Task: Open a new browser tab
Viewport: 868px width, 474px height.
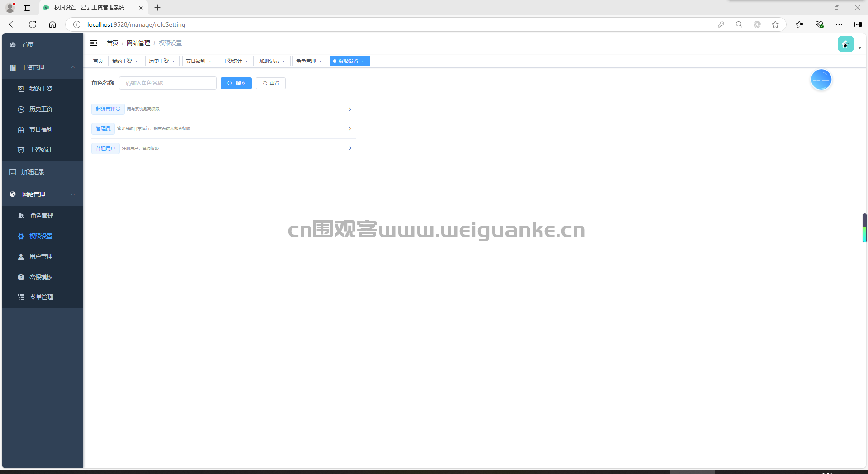Action: pyautogui.click(x=157, y=8)
